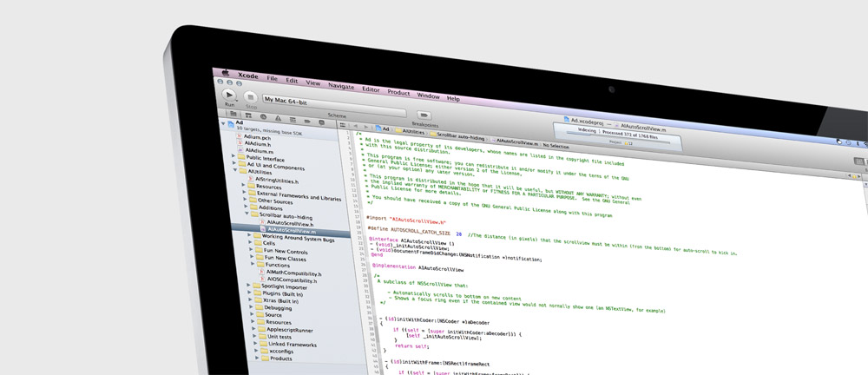868x375 pixels.
Task: Click the No Selection jump bar segment
Action: (x=556, y=146)
